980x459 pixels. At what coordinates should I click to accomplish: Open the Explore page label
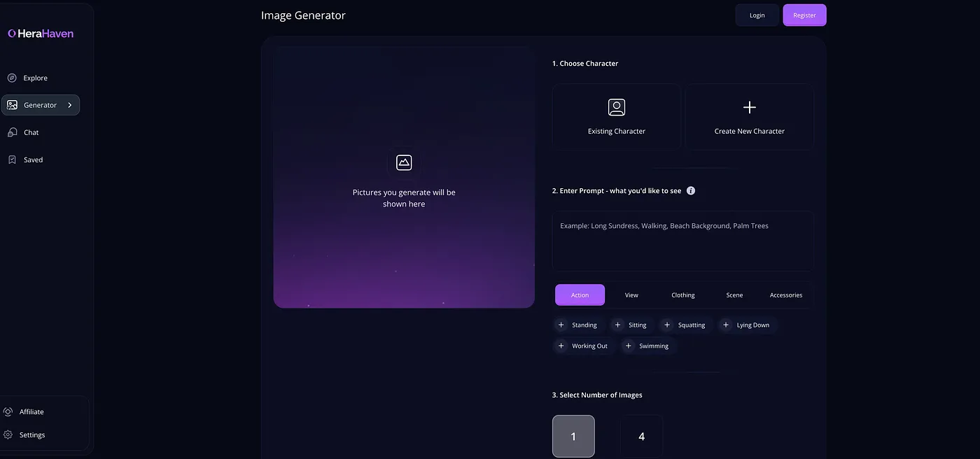[x=36, y=78]
